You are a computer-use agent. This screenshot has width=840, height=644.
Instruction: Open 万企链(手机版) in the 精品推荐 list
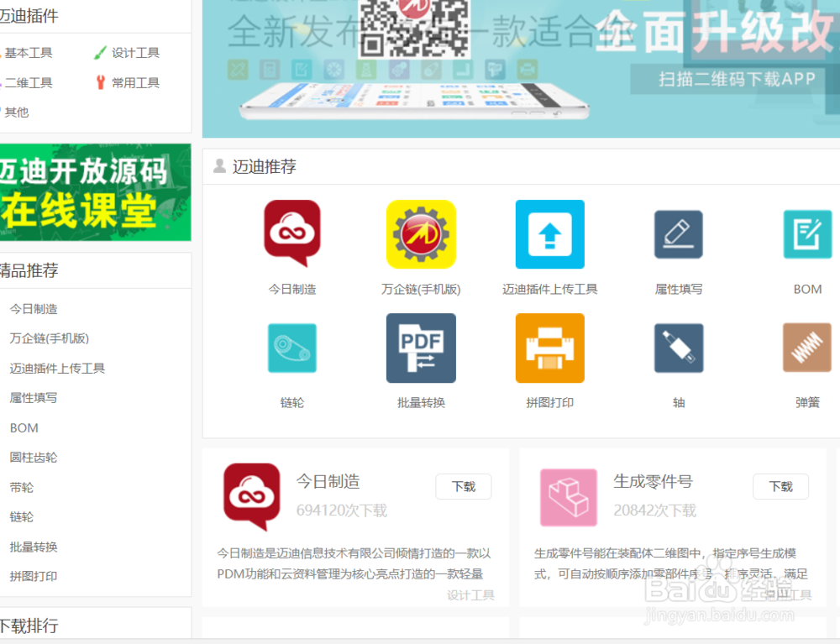click(x=50, y=338)
